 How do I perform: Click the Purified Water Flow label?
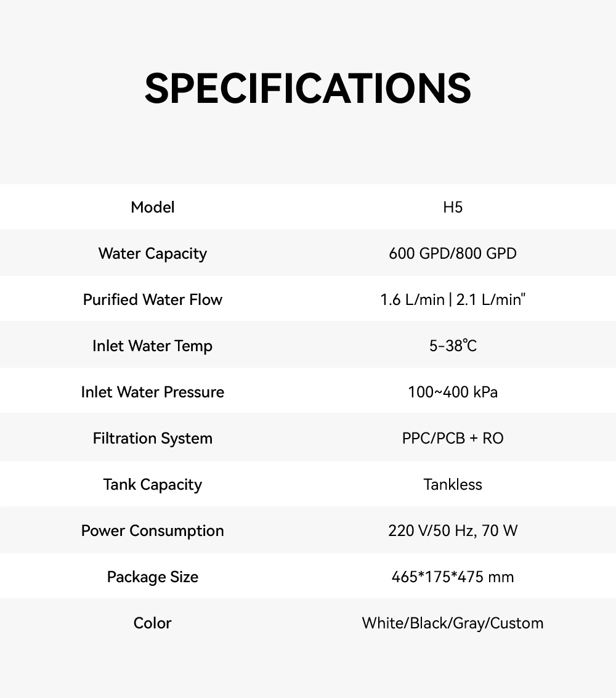click(x=153, y=299)
